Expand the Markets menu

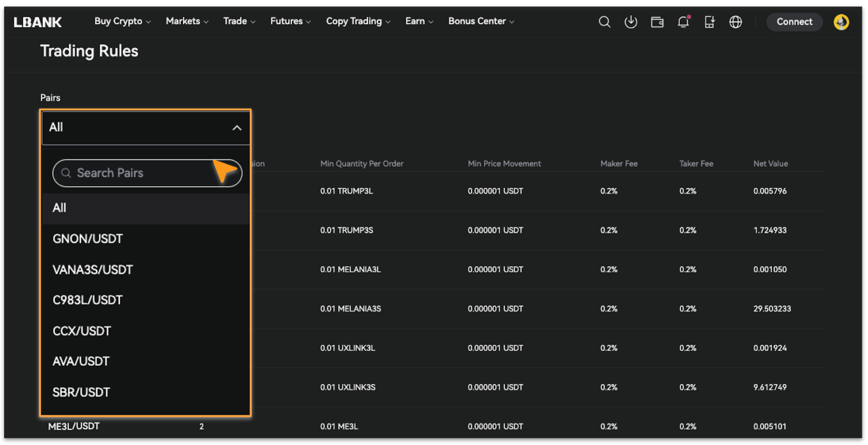coord(187,21)
